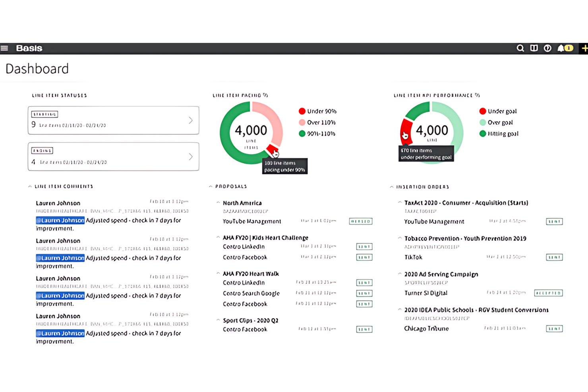This screenshot has height=392, width=588.
Task: Open the search magnifier in top bar
Action: 520,48
